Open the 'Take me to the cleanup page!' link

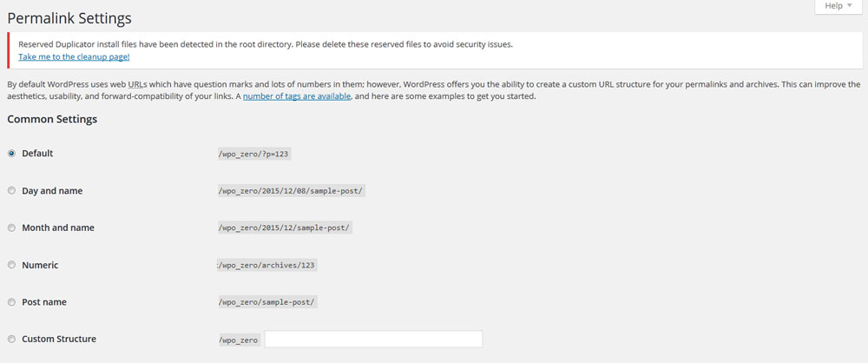tap(74, 56)
